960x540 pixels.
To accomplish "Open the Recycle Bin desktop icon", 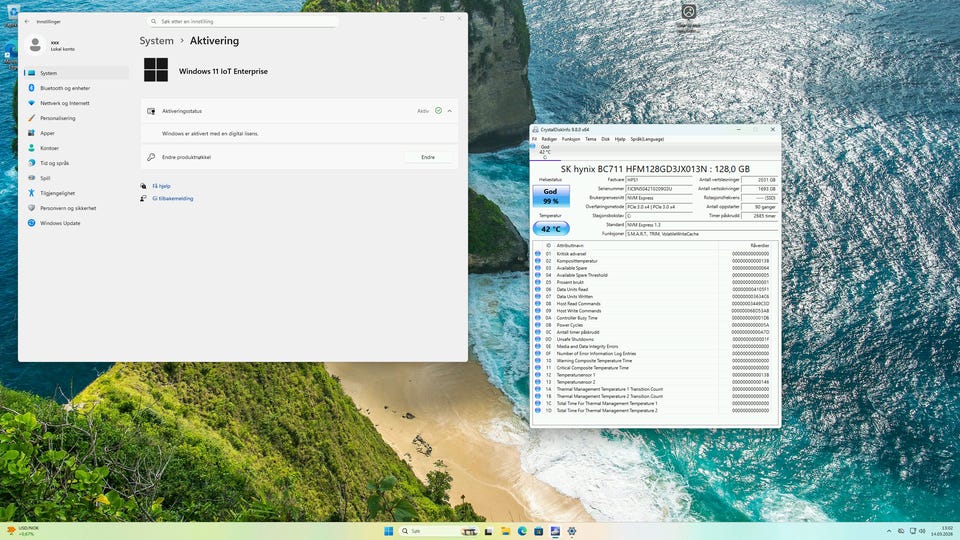I will [12, 13].
